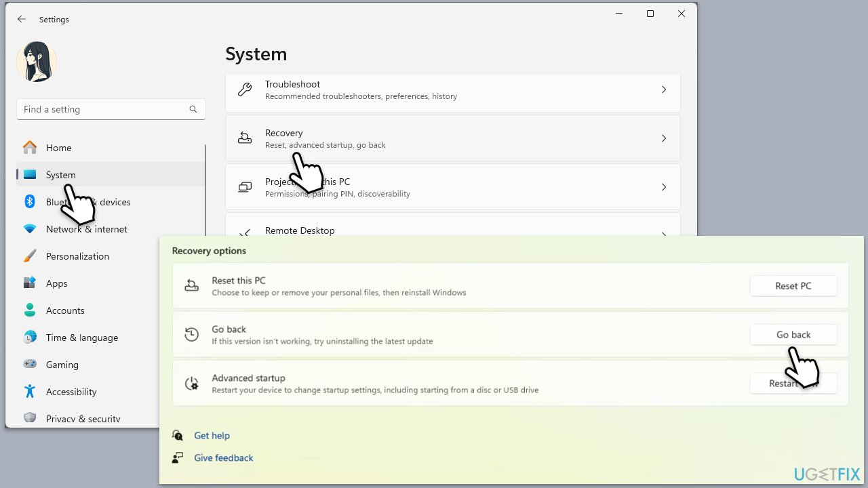Focus the Find a setting search box

click(111, 109)
